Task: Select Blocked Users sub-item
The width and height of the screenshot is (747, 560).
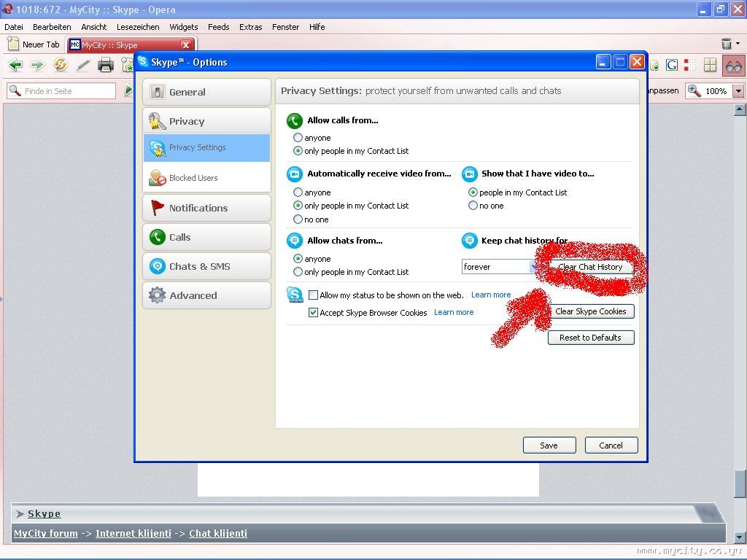Action: point(206,178)
